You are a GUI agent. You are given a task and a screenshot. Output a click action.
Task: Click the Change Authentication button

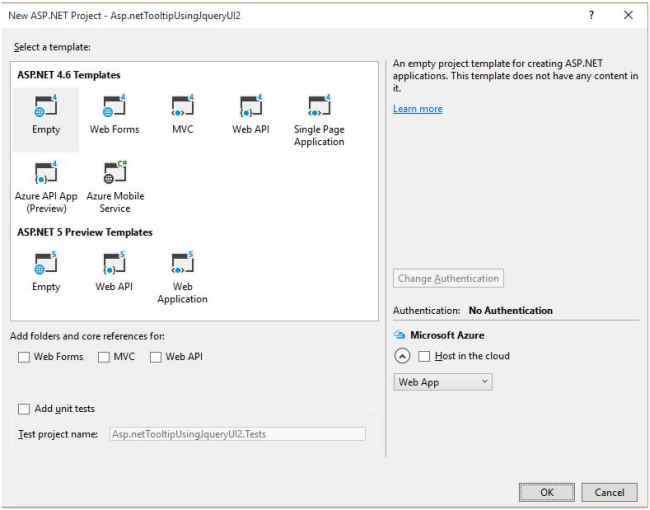[449, 278]
